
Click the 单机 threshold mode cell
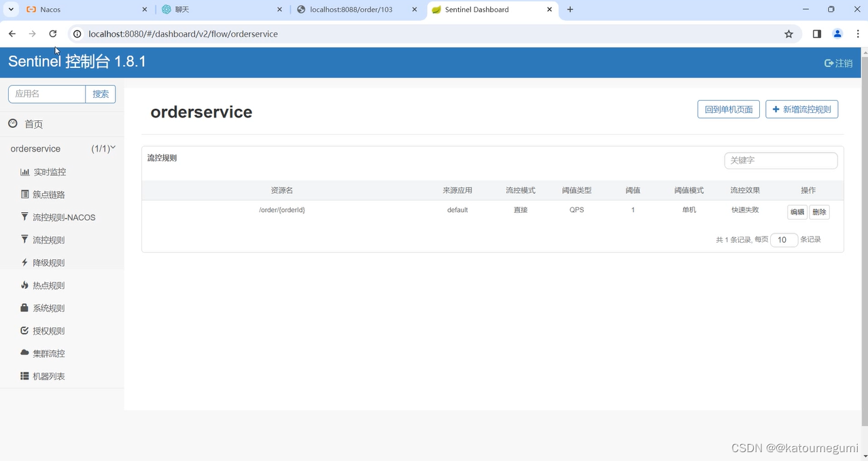[x=689, y=210]
